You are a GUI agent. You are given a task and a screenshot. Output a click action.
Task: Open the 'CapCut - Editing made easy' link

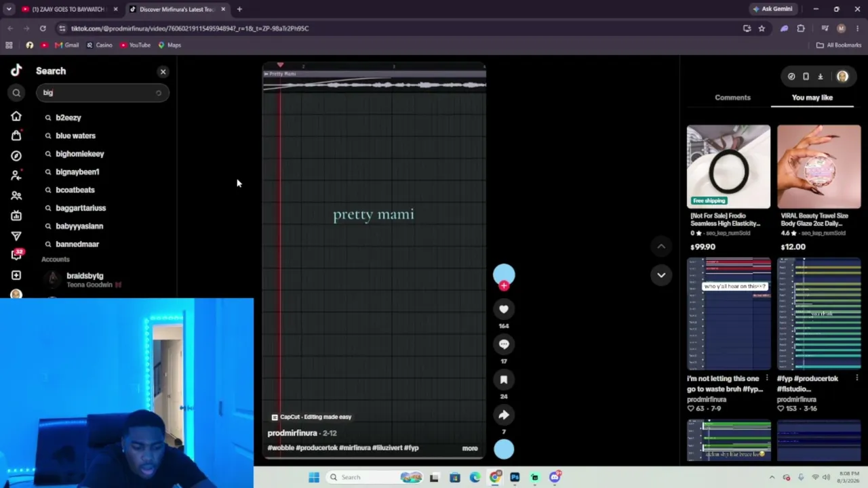point(311,417)
